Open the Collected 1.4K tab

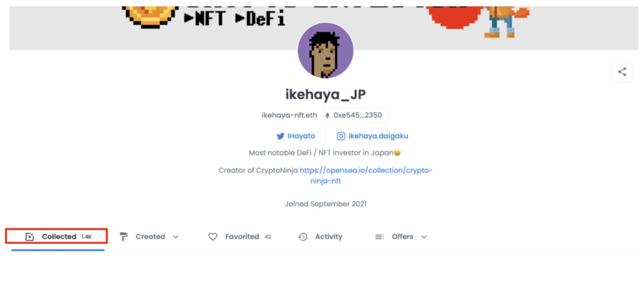[57, 236]
